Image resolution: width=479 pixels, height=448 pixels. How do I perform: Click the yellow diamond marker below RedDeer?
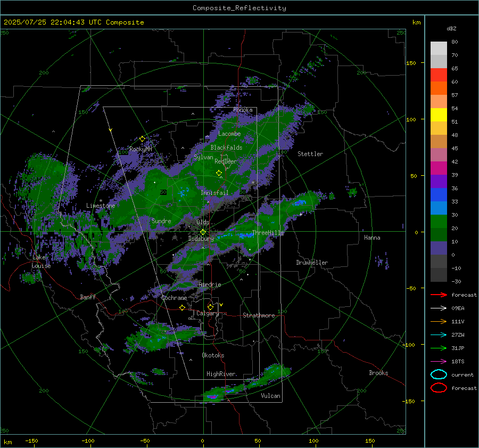[219, 173]
